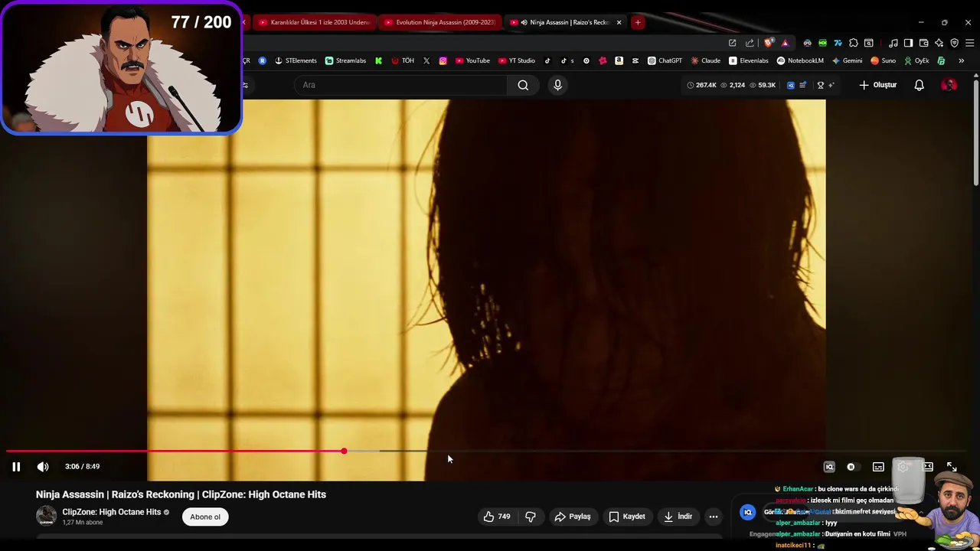
Task: Open YouTube notifications bell
Action: point(919,85)
